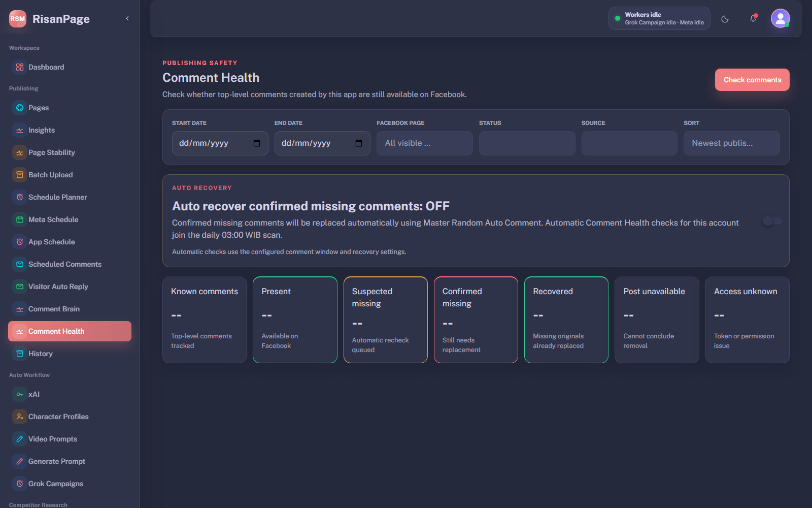The width and height of the screenshot is (812, 508).
Task: Open the Sort dropdown showing Newest
Action: coord(732,143)
